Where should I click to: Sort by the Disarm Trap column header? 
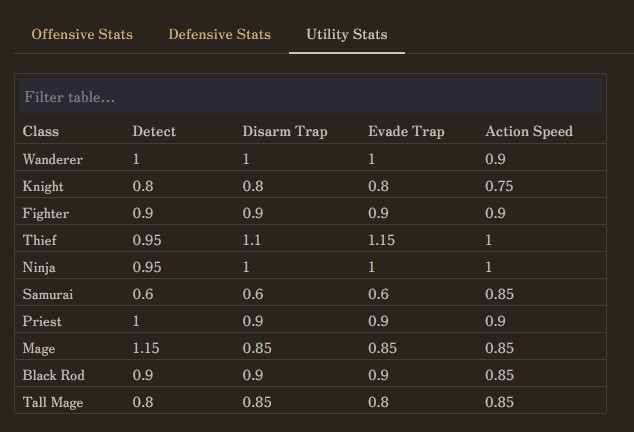click(285, 131)
